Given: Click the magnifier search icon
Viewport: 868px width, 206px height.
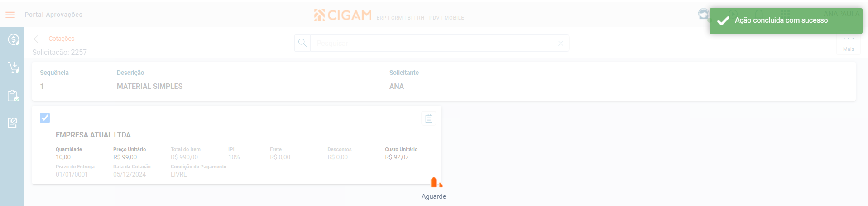Looking at the screenshot, I should [x=302, y=43].
